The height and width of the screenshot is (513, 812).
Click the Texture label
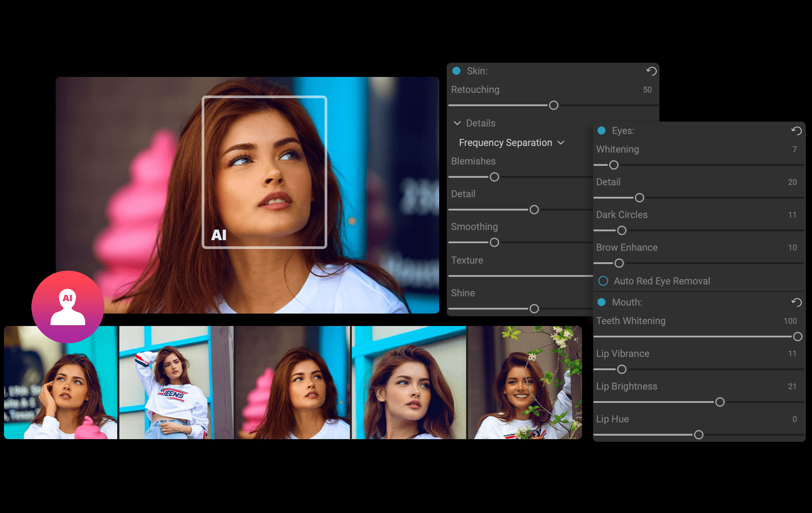coord(467,260)
